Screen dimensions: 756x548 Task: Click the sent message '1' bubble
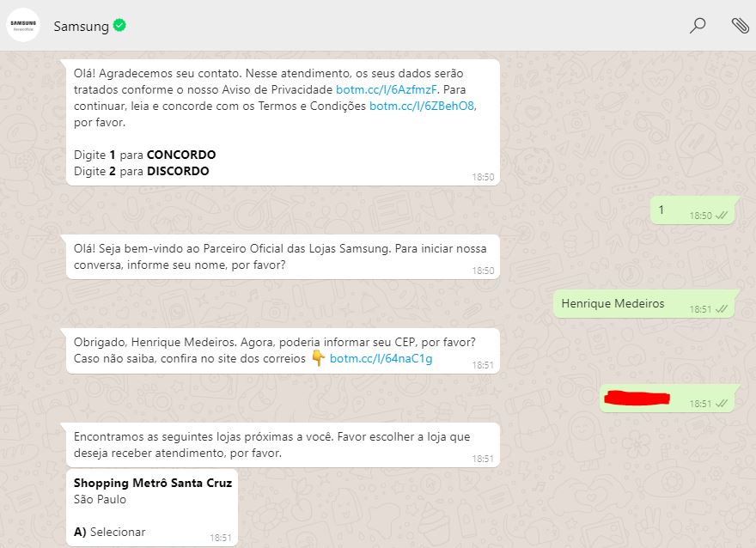[x=692, y=210]
